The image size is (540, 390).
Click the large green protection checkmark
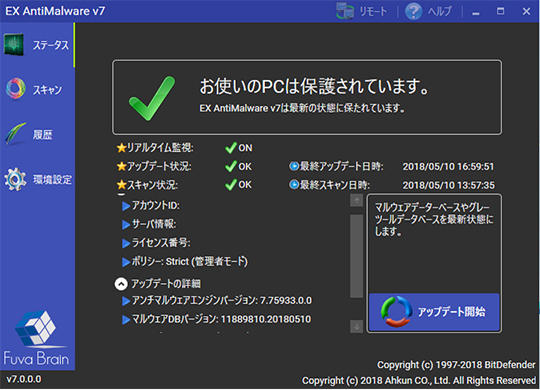pos(152,98)
